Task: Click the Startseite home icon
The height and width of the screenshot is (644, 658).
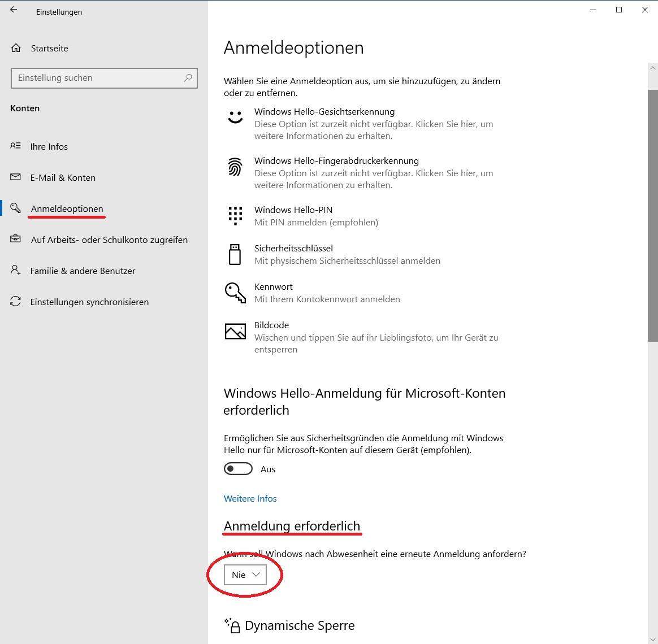Action: click(x=16, y=48)
